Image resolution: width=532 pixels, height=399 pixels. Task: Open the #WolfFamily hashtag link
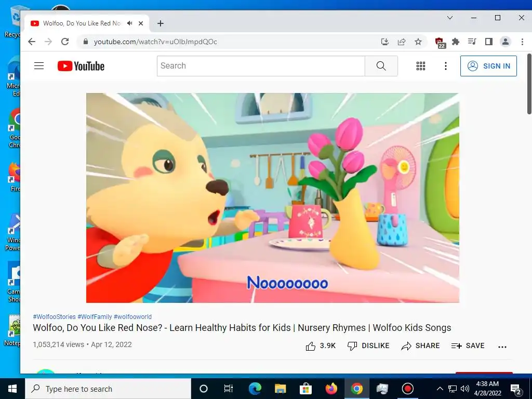coord(95,316)
